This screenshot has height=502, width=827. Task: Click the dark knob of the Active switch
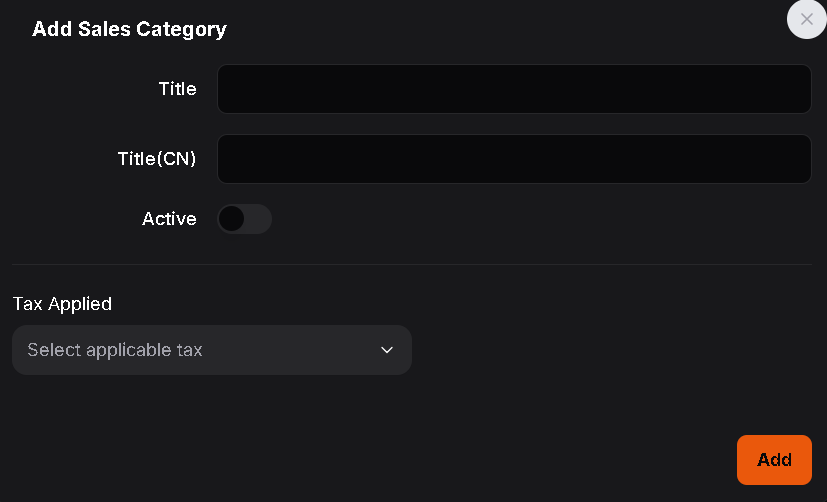pos(232,219)
